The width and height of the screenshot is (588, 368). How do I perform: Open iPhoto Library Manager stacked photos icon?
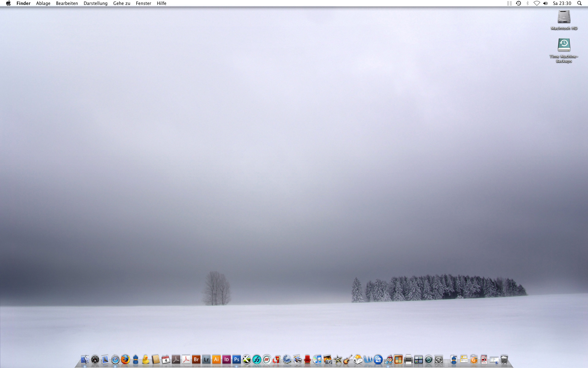click(287, 359)
